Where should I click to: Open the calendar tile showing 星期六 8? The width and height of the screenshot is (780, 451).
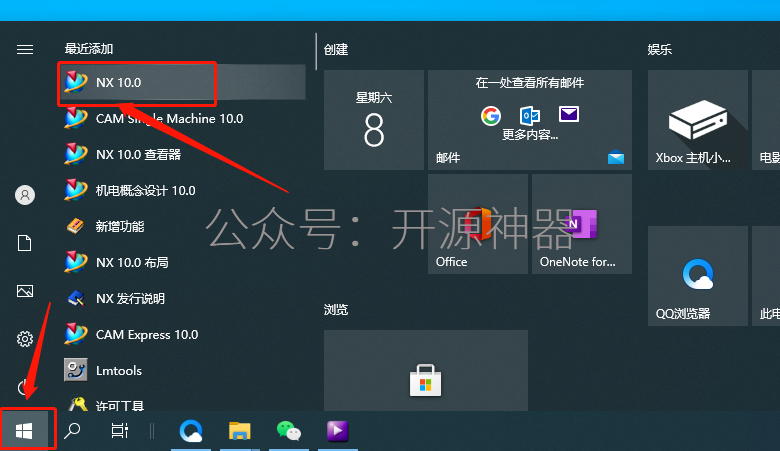[374, 120]
